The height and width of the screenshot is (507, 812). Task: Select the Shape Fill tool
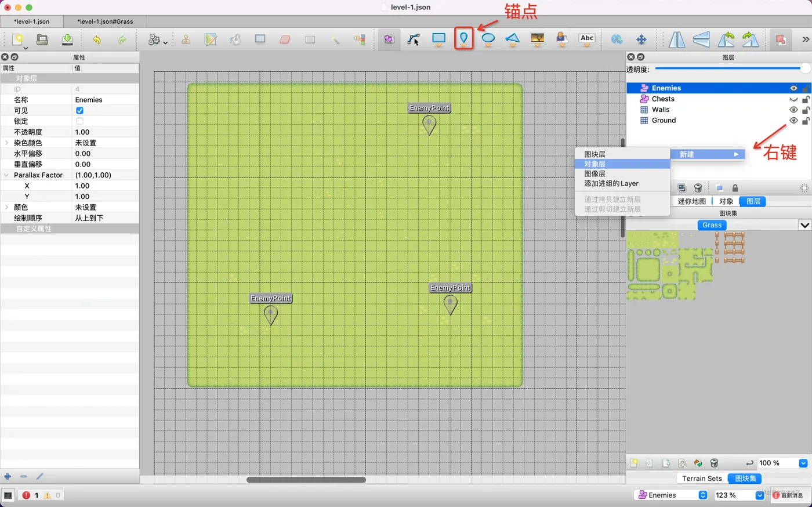[x=260, y=39]
